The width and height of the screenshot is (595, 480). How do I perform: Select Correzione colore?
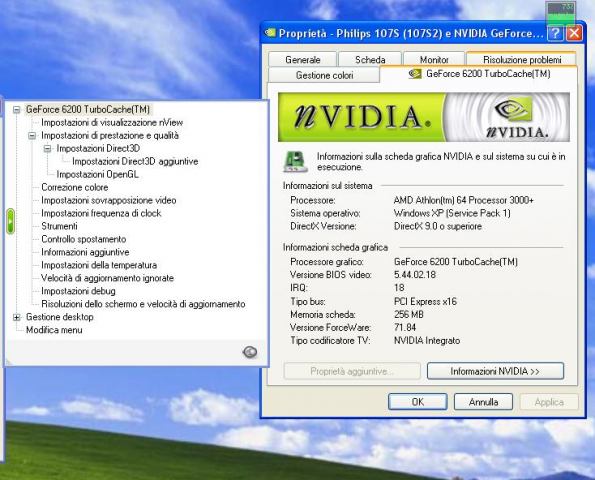pos(75,187)
